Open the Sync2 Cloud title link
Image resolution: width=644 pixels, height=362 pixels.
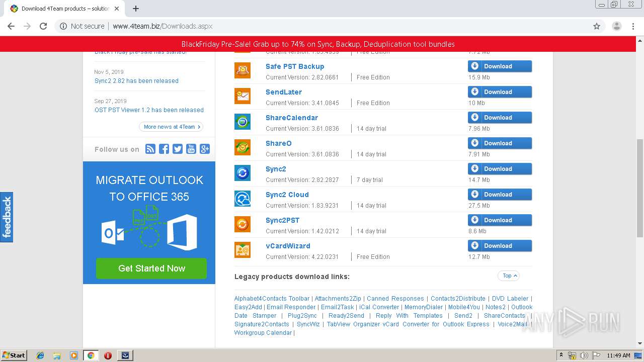(x=287, y=195)
